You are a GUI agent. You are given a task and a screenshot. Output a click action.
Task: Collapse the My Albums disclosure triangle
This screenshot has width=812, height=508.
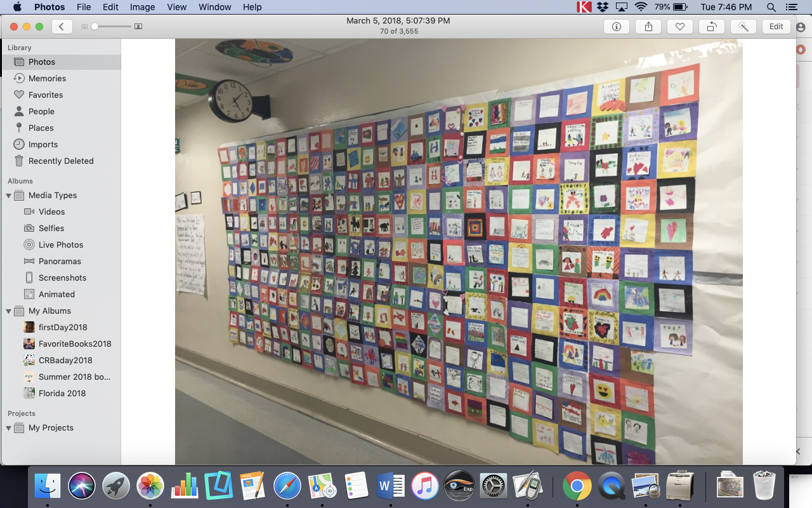[9, 311]
